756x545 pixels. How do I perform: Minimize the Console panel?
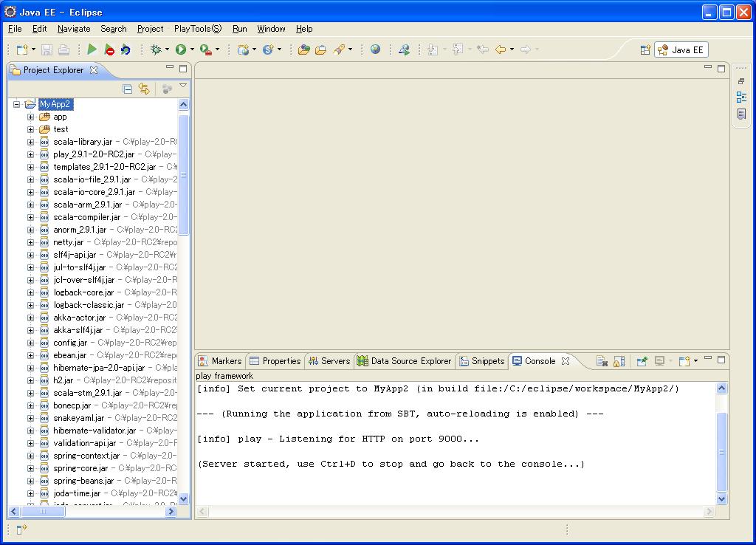pos(708,358)
